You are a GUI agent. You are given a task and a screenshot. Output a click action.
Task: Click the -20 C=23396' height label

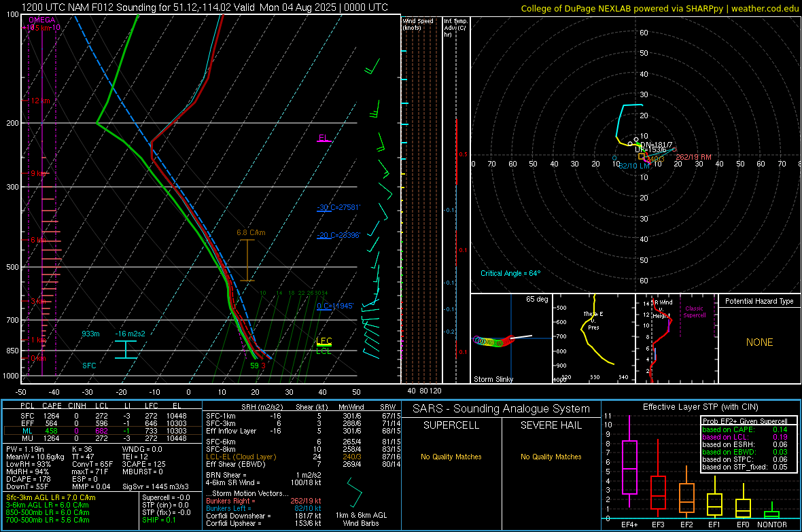click(338, 235)
